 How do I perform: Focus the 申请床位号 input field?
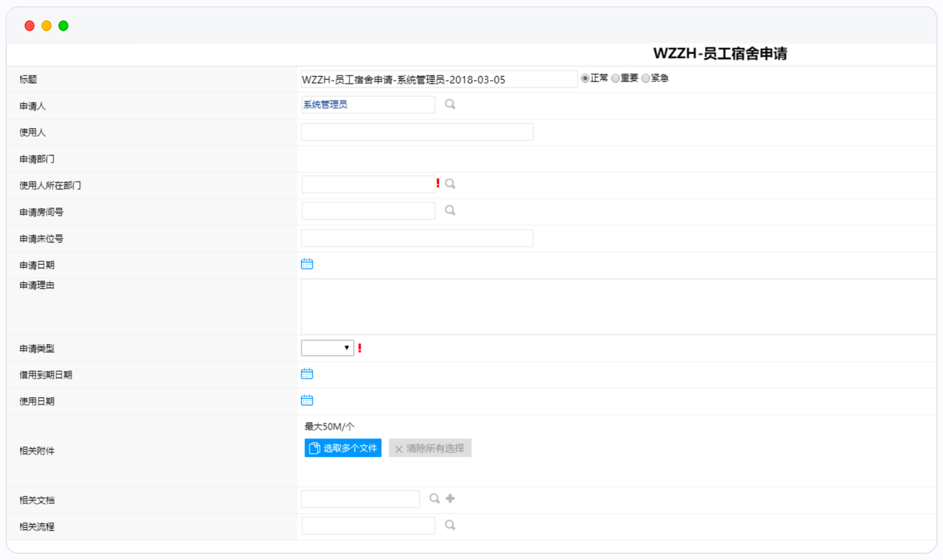tap(417, 238)
